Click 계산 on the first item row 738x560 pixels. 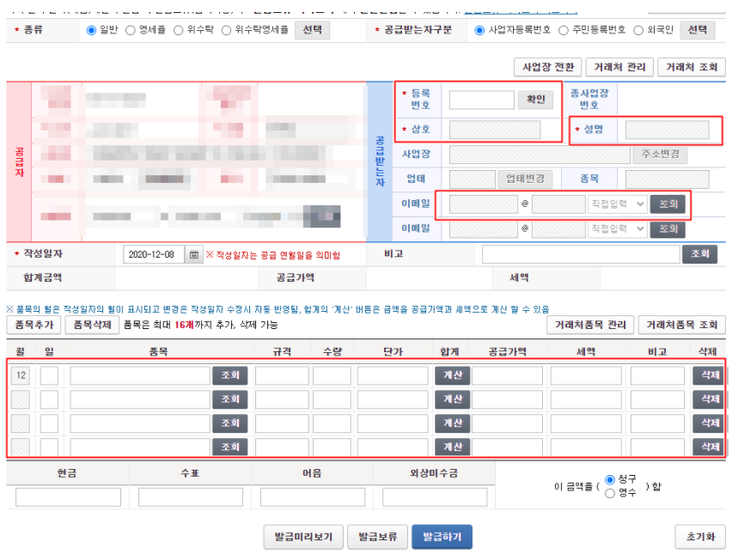451,374
